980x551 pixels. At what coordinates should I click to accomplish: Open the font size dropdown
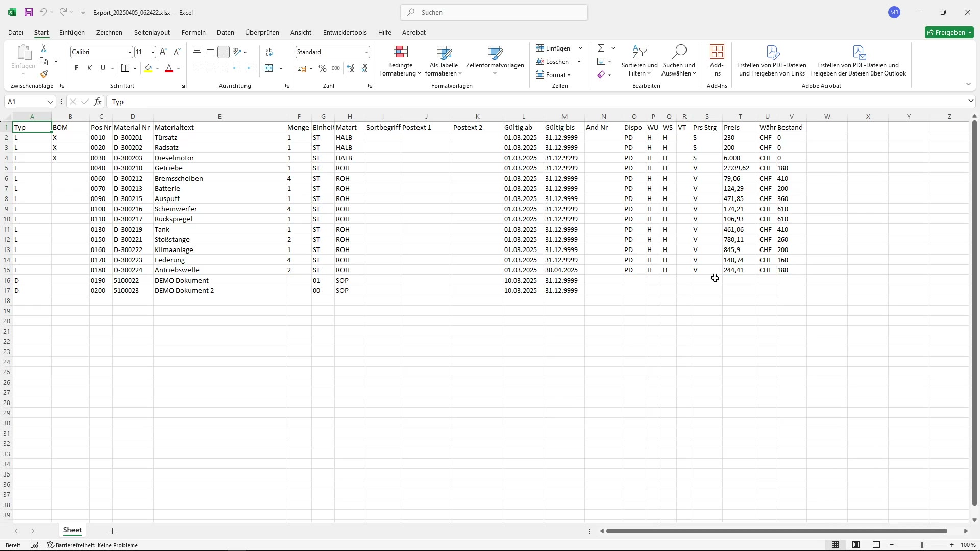[x=153, y=52]
